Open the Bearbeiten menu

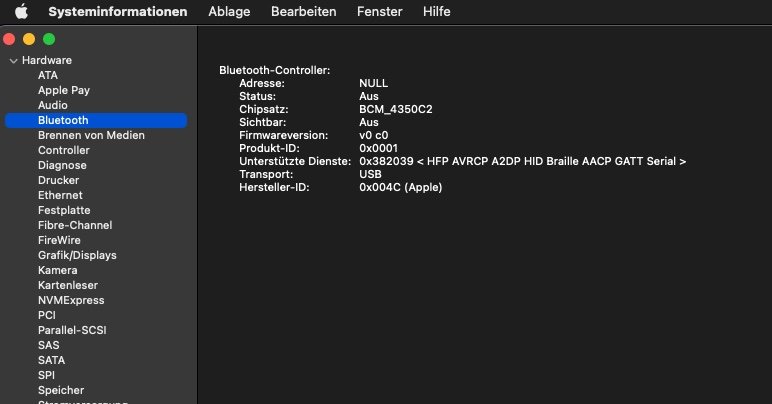pos(303,12)
